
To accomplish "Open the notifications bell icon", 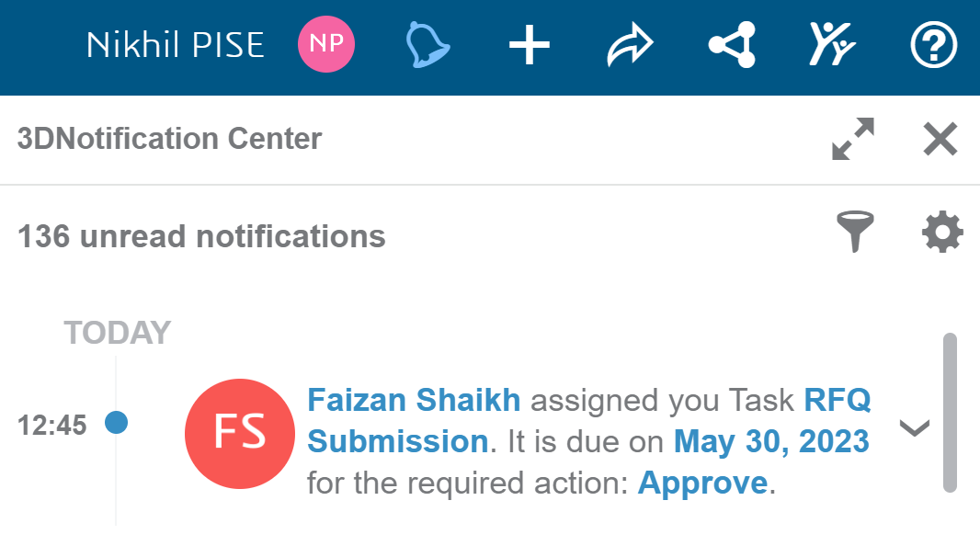I will click(x=427, y=44).
